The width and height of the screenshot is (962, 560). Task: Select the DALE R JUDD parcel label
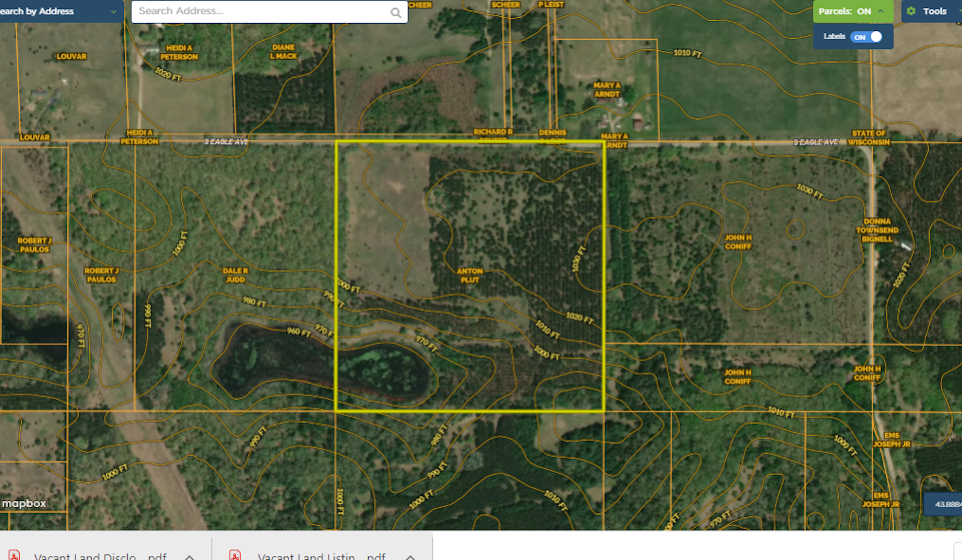[235, 275]
